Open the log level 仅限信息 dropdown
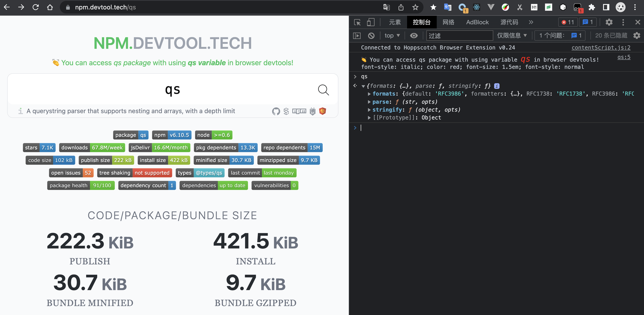The width and height of the screenshot is (644, 315). (x=512, y=35)
